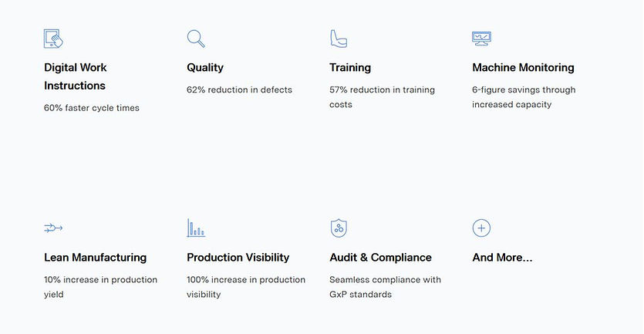Open the Quality heading link
The image size is (644, 334).
click(x=205, y=67)
